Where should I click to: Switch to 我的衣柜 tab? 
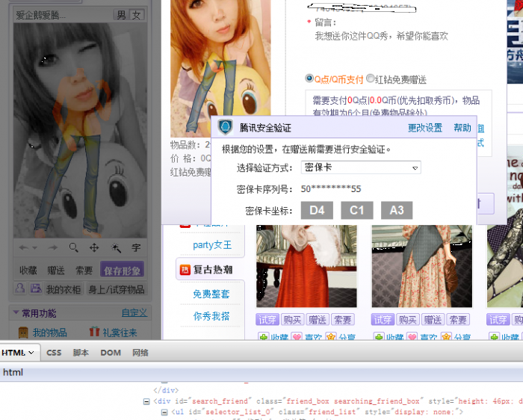point(64,289)
